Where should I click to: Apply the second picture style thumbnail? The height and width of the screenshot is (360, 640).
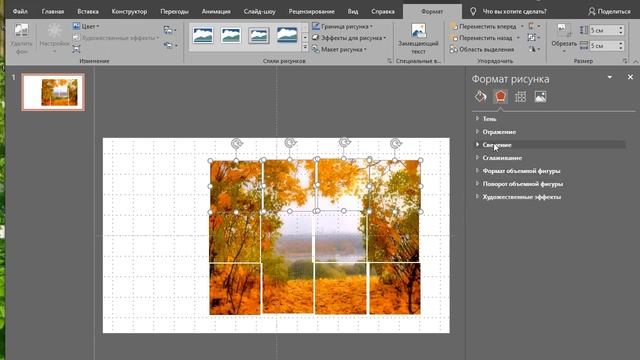[231, 36]
